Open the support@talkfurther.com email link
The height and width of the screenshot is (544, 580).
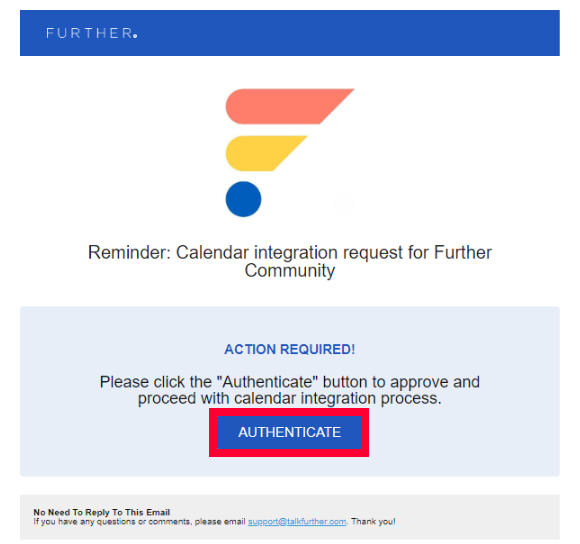(297, 521)
